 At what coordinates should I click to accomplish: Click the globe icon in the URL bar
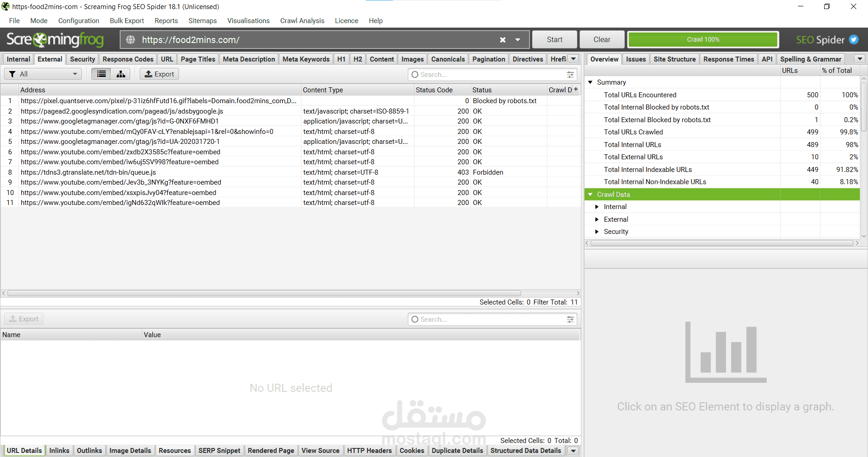coord(131,40)
